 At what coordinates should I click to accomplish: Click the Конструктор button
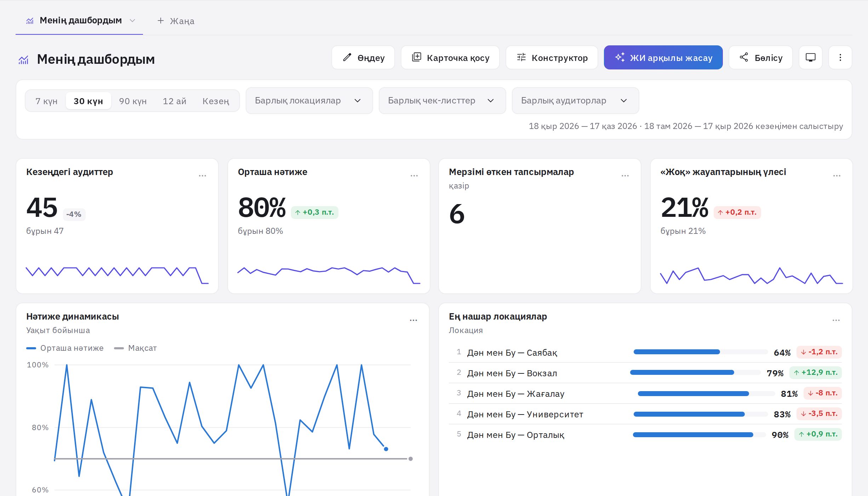[552, 57]
